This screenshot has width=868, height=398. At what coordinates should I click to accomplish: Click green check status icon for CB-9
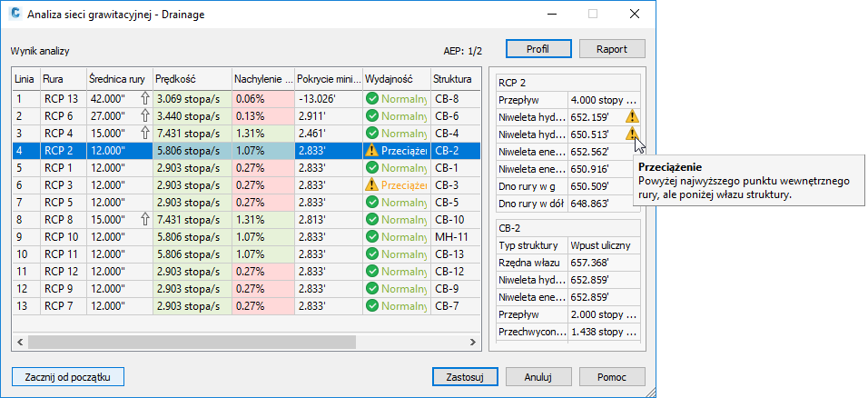point(372,289)
